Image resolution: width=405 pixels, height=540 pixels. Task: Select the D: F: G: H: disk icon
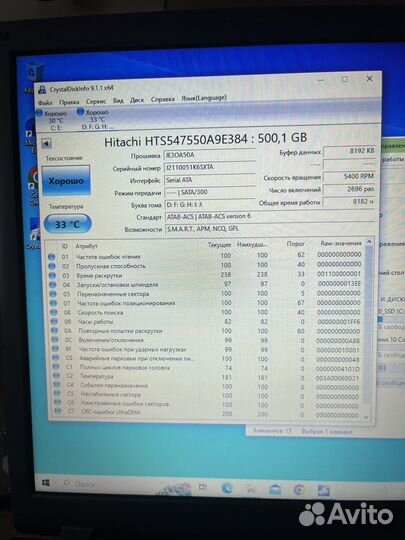(80, 112)
